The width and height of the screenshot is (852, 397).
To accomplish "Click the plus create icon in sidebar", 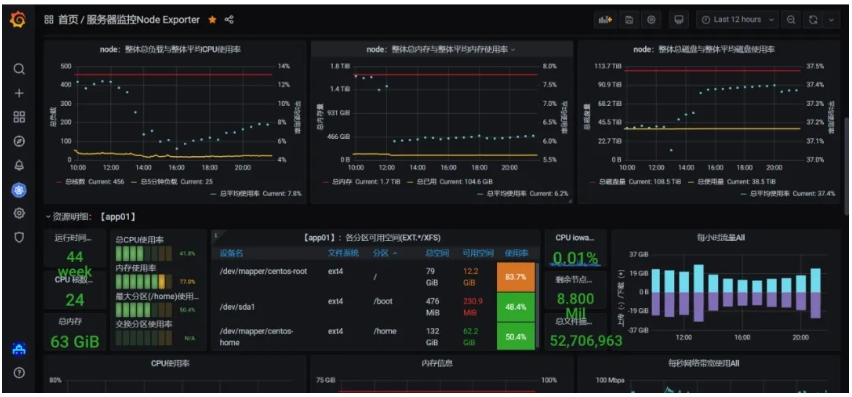I will point(19,93).
